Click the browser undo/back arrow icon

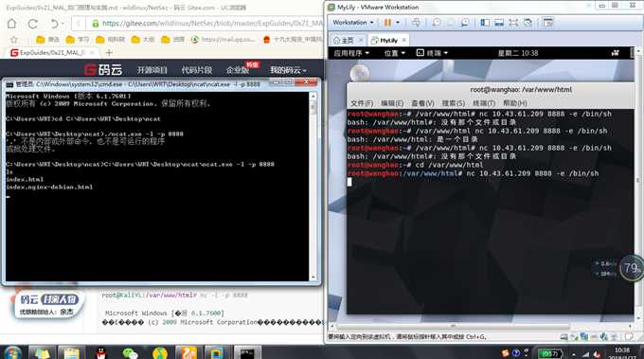53,24
